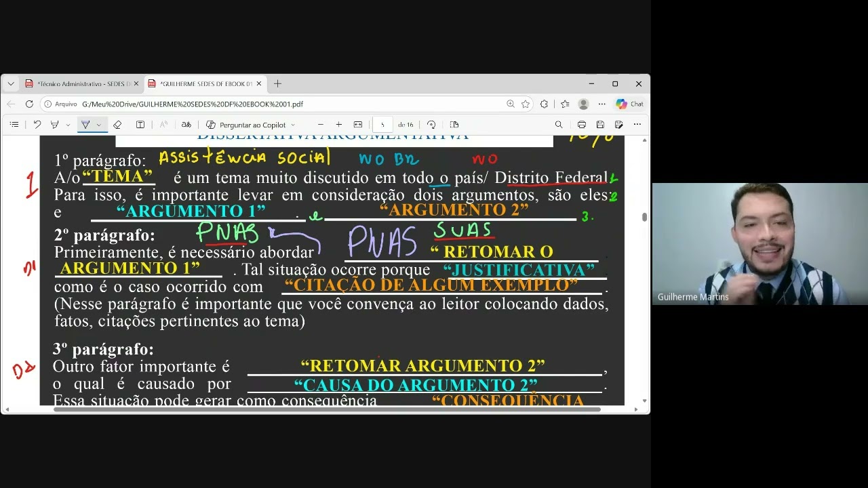Click the PDF vertical scrollbar thumb

click(644, 217)
